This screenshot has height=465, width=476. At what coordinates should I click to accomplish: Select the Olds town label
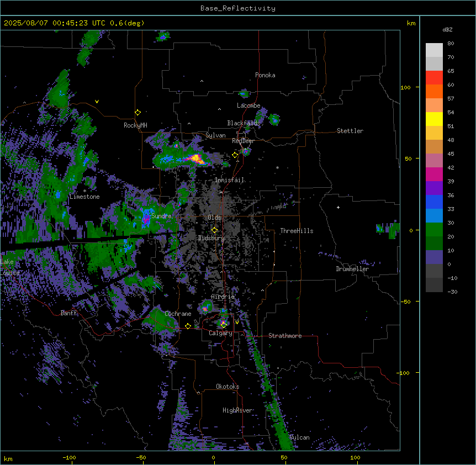[x=214, y=218]
